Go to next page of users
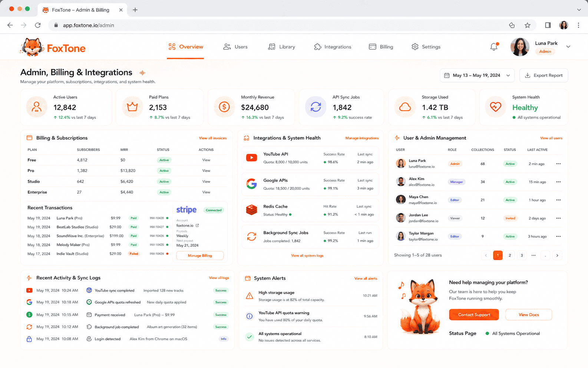The height and width of the screenshot is (368, 588). point(557,255)
